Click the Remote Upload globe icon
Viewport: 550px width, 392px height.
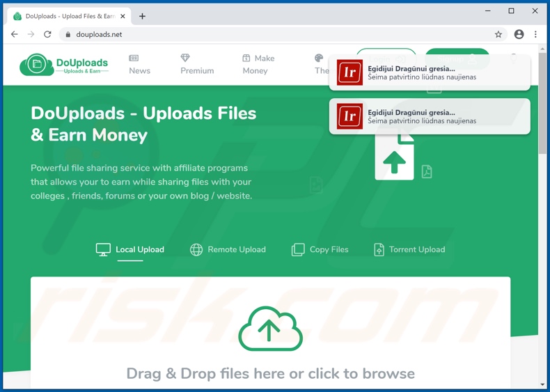coord(196,250)
